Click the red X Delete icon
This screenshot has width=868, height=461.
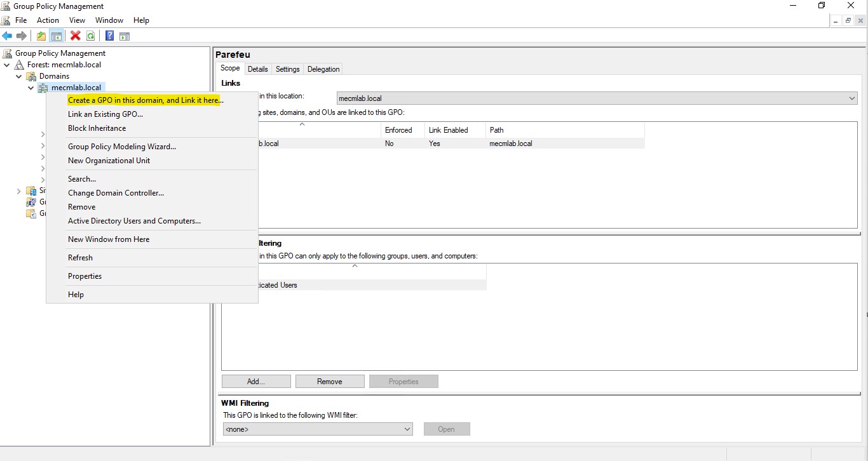pyautogui.click(x=75, y=36)
